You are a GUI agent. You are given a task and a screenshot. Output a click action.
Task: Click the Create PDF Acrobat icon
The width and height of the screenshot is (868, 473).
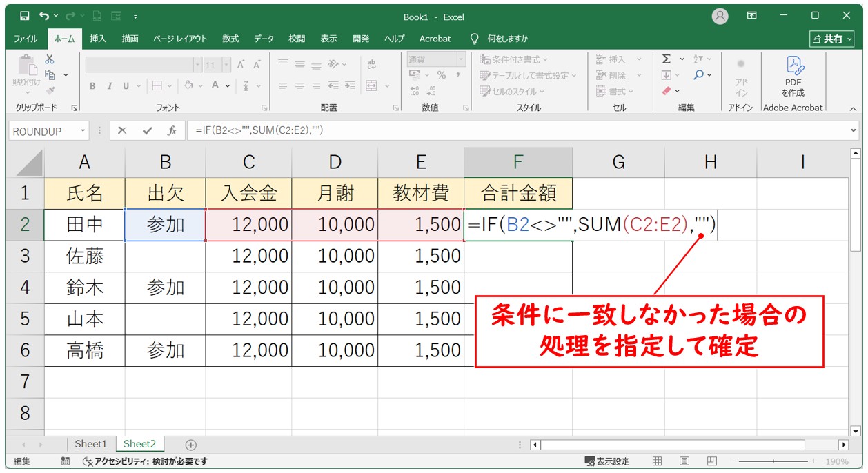pos(793,66)
